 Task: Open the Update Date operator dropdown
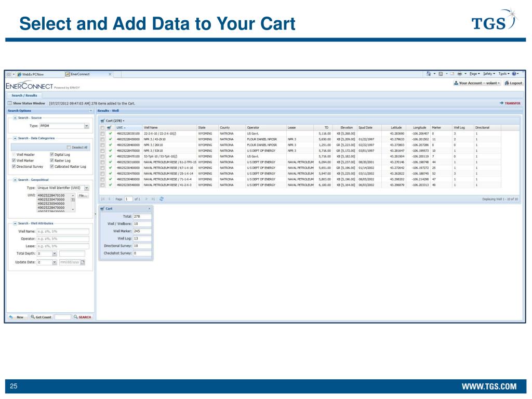click(x=54, y=262)
